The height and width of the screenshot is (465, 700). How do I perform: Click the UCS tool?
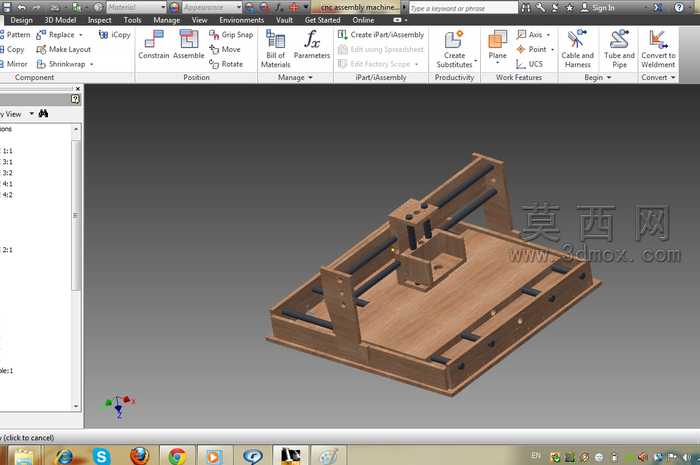(x=529, y=64)
